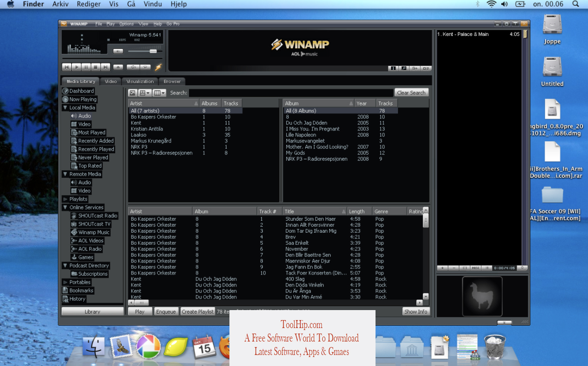Image resolution: width=588 pixels, height=366 pixels.
Task: Open the View menu in Winamp
Action: point(144,23)
